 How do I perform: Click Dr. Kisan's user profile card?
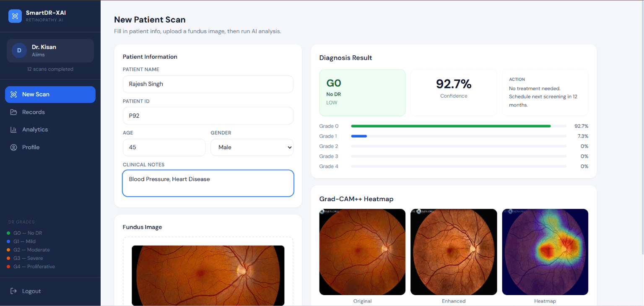pos(50,51)
